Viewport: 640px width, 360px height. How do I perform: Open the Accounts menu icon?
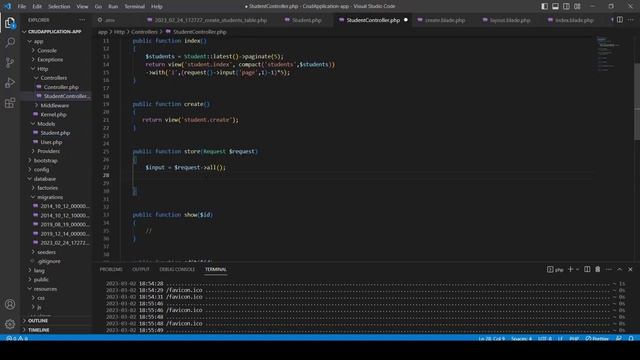point(10,304)
